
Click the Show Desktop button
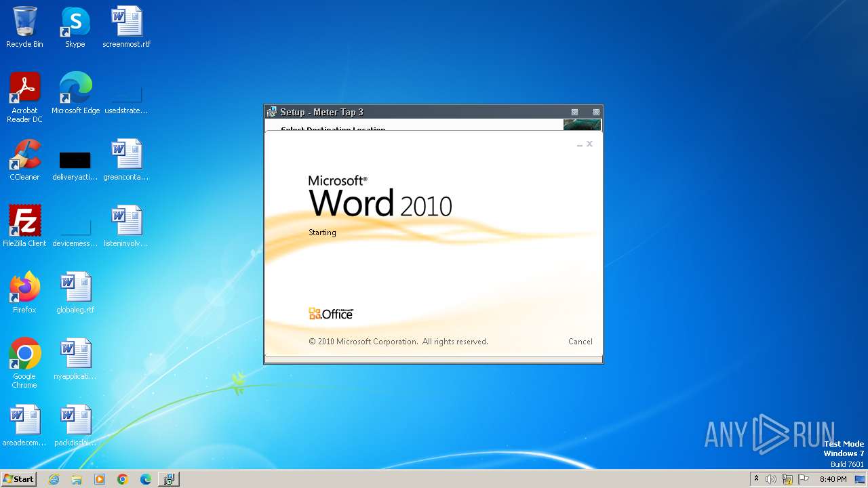(860, 479)
